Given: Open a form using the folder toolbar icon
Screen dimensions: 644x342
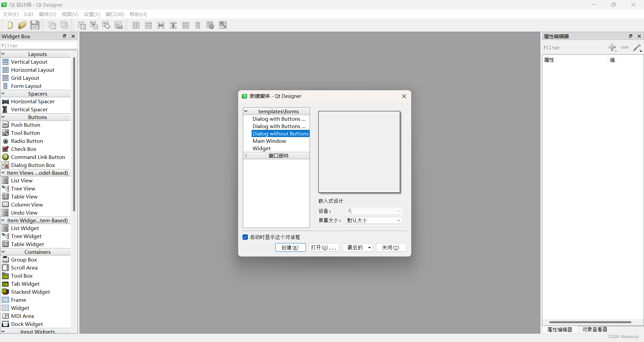Looking at the screenshot, I should tap(22, 25).
